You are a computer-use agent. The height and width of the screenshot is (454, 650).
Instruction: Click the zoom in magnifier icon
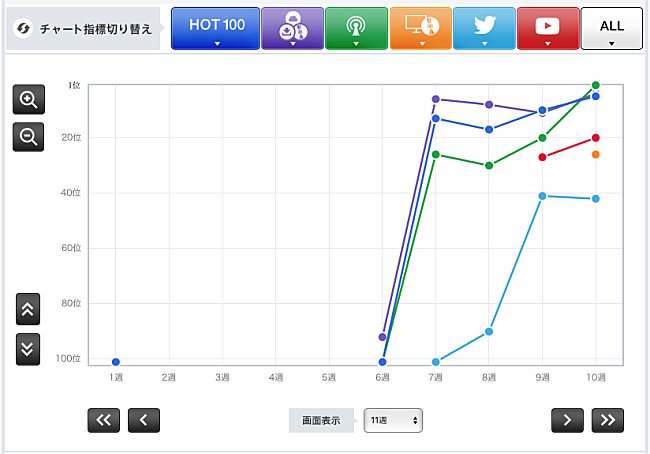[x=28, y=100]
